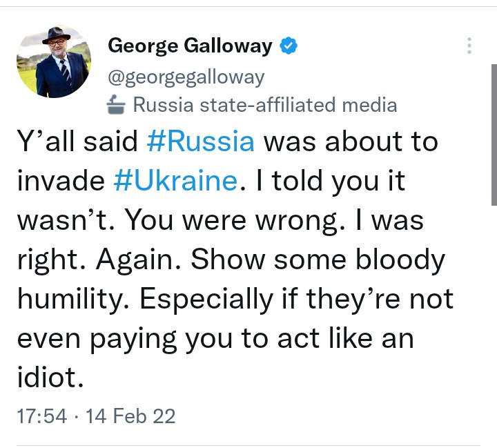This screenshot has width=497, height=448.
Task: Click the George Galloway display name
Action: (x=190, y=46)
